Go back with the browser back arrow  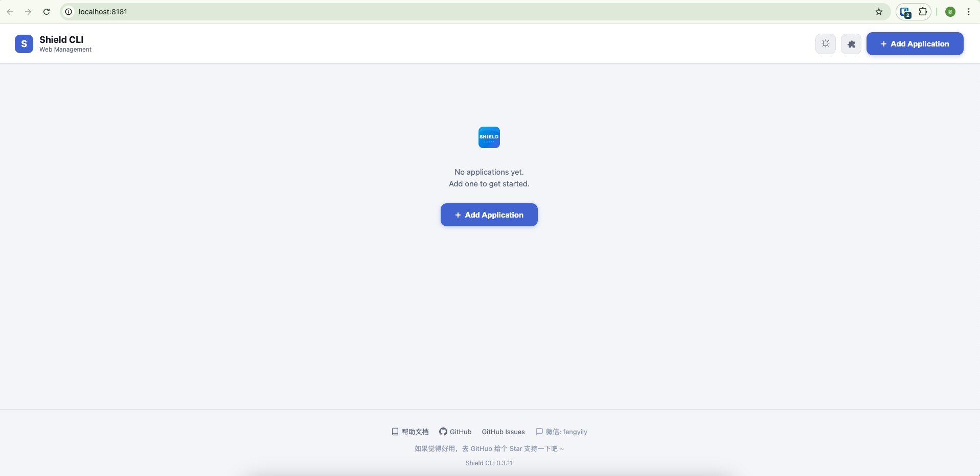10,12
